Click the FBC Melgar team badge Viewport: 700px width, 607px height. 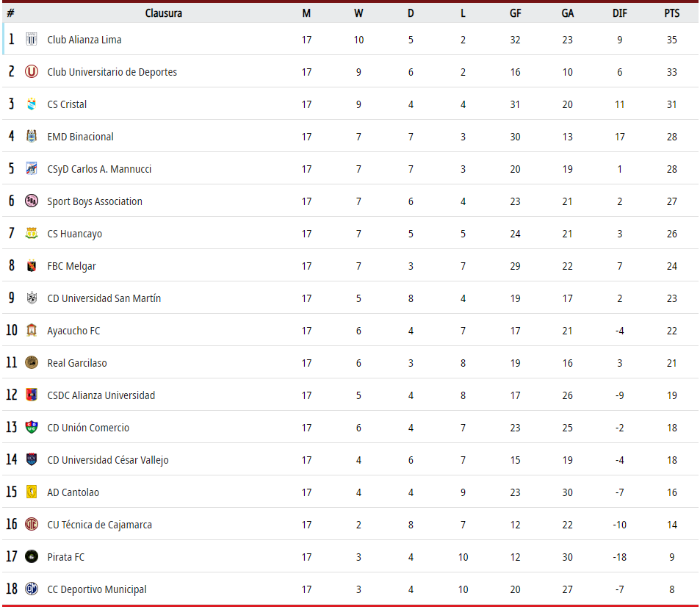(32, 266)
